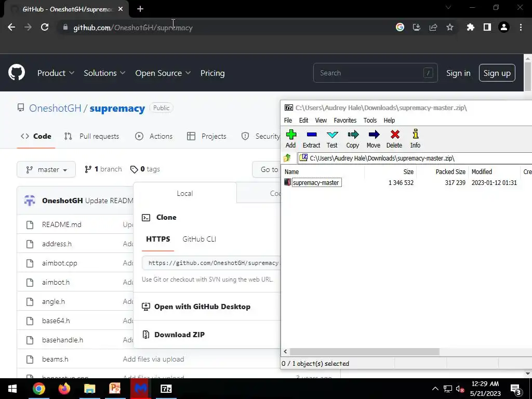Open 7-Zip Help menu

tap(389, 120)
